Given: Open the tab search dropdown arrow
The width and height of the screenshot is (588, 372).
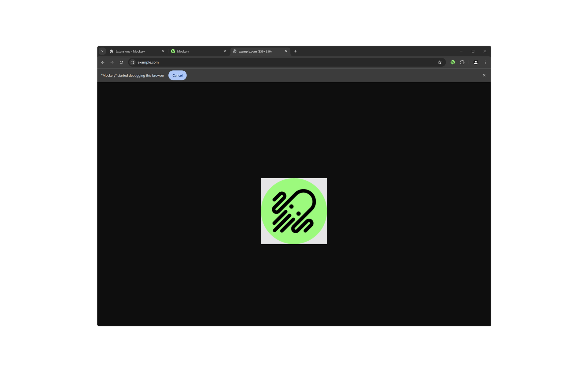Looking at the screenshot, I should 102,51.
